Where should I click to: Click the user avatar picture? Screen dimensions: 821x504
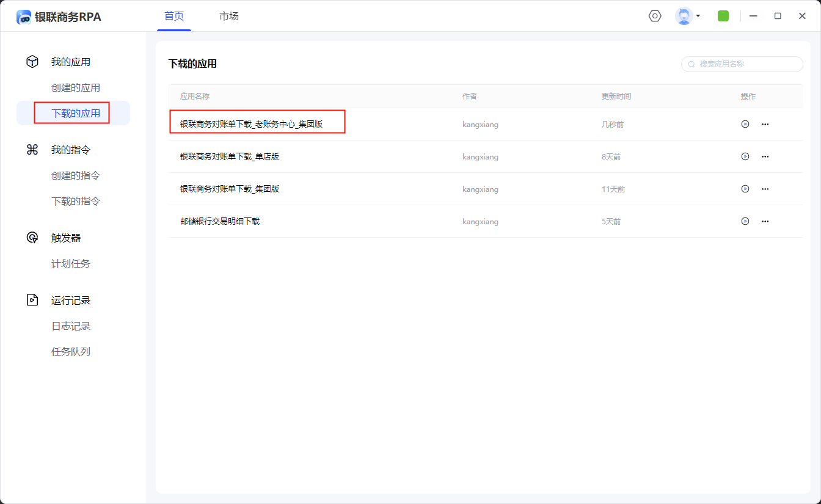[x=684, y=16]
